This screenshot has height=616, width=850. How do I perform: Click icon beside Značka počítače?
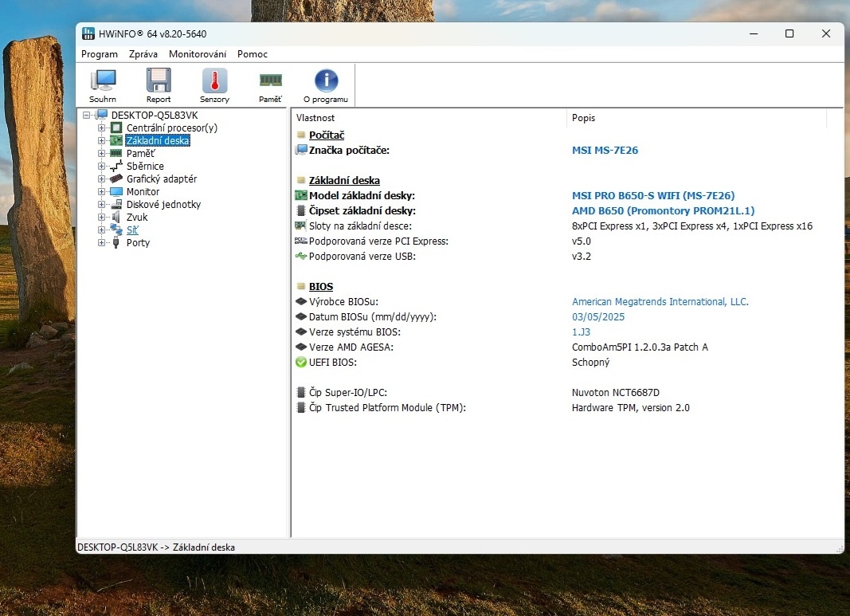301,150
